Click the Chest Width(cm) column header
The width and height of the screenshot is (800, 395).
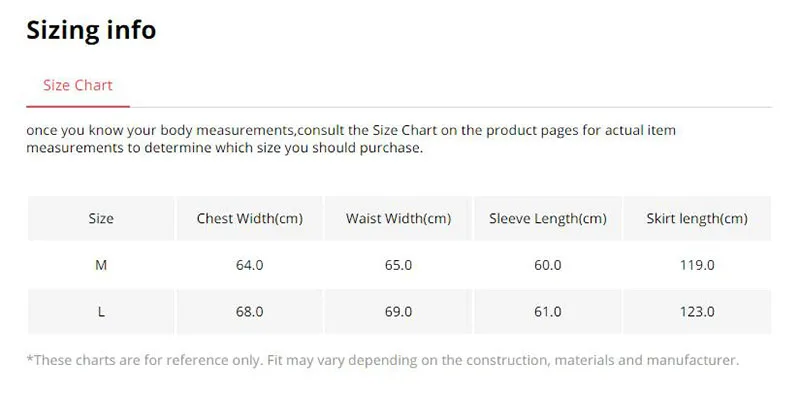[x=249, y=218]
